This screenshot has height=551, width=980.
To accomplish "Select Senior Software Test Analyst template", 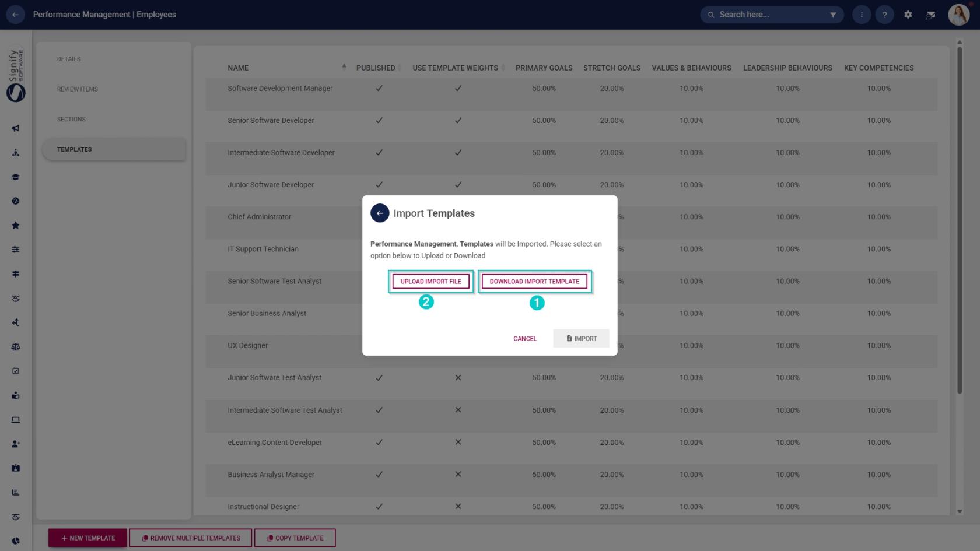I will [x=275, y=281].
